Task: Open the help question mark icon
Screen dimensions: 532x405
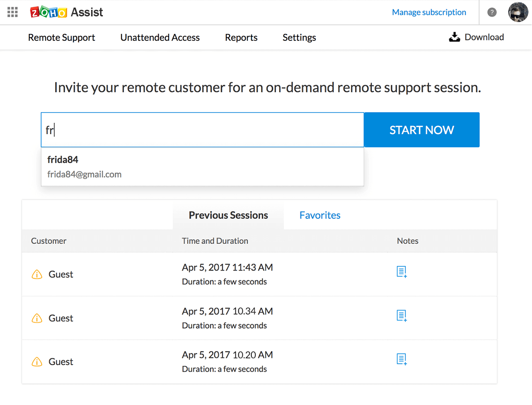Action: [492, 12]
